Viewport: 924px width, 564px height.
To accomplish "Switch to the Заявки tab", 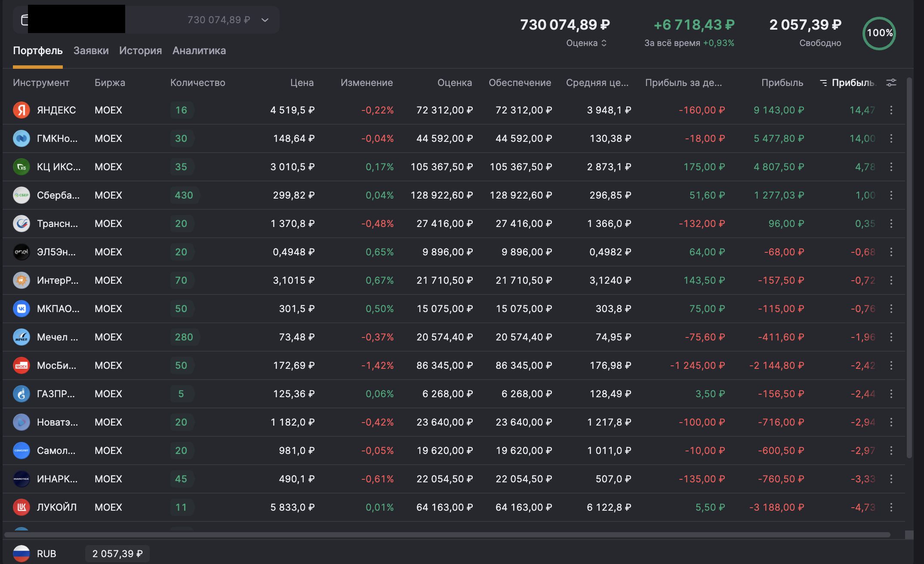I will 91,51.
